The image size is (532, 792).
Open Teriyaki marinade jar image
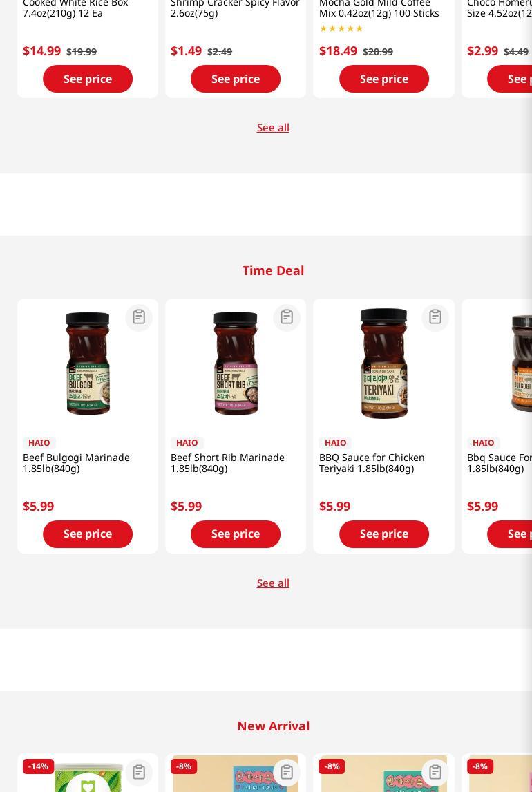coord(383,363)
